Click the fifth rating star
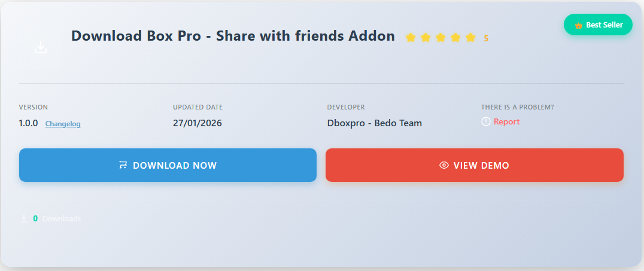Viewport: 644px width, 271px height. [x=470, y=38]
